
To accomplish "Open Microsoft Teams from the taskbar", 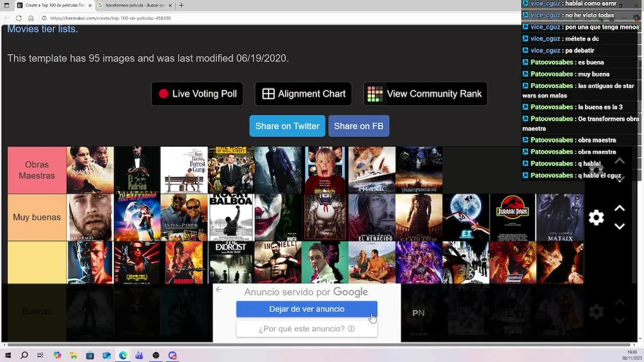I will pos(139,355).
